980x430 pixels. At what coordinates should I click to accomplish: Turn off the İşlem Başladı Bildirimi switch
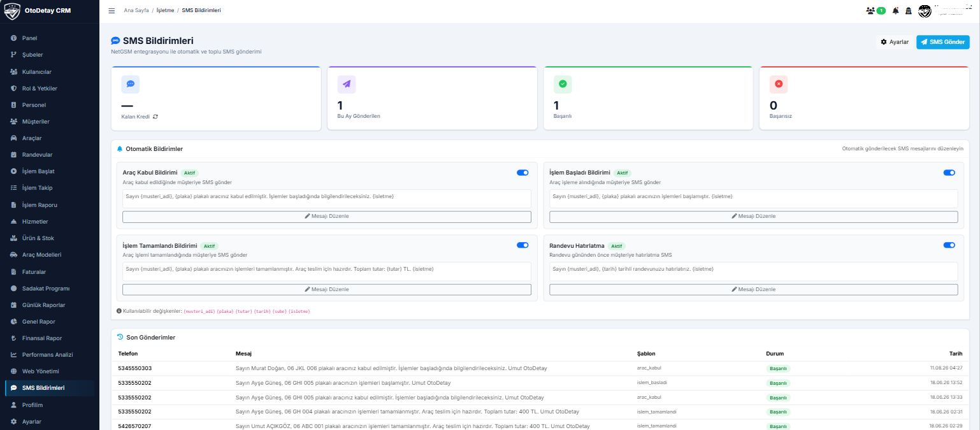(949, 172)
